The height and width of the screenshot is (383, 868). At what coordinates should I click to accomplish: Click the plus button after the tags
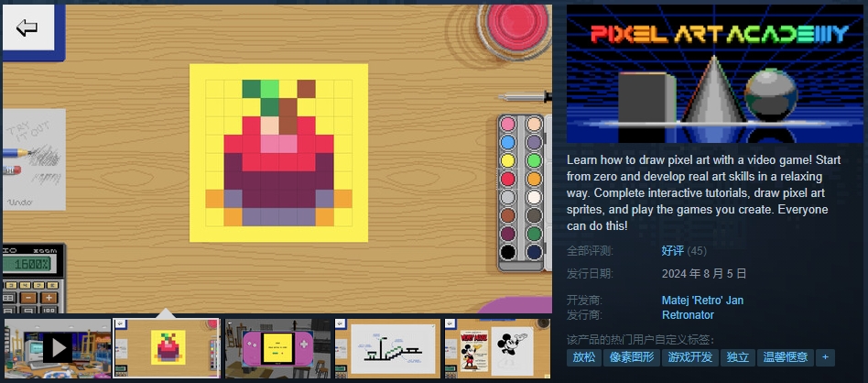coord(825,357)
